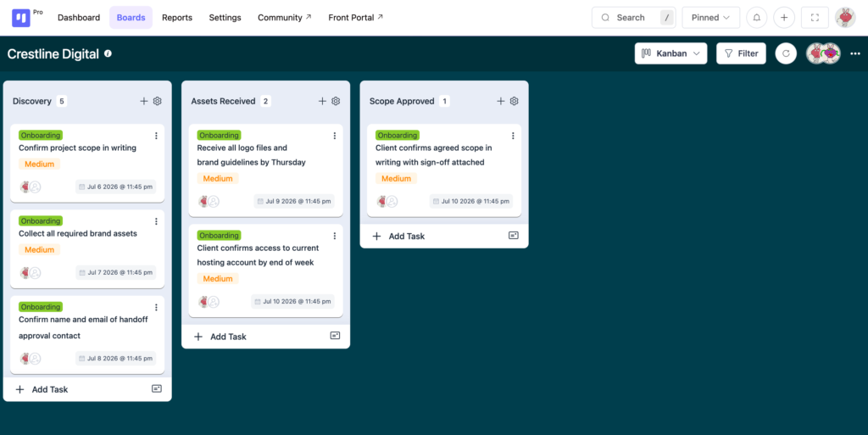This screenshot has height=435, width=868.
Task: Open Reports page
Action: point(177,18)
